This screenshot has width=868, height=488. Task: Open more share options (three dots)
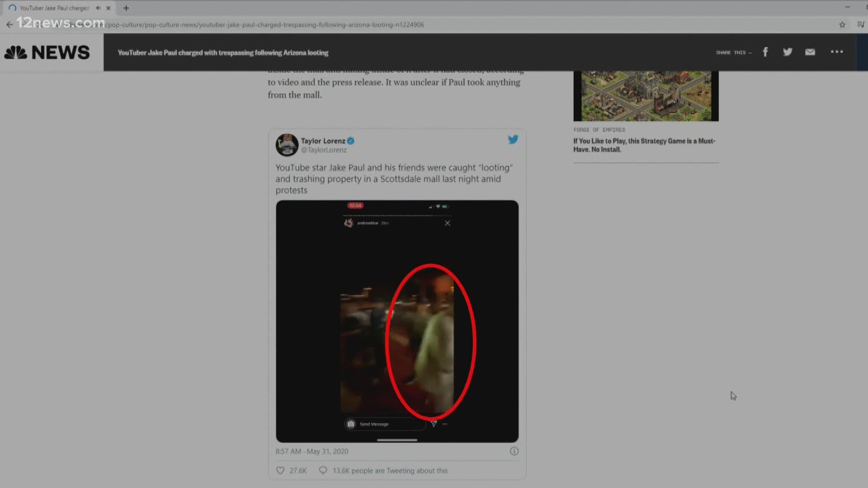pos(837,52)
